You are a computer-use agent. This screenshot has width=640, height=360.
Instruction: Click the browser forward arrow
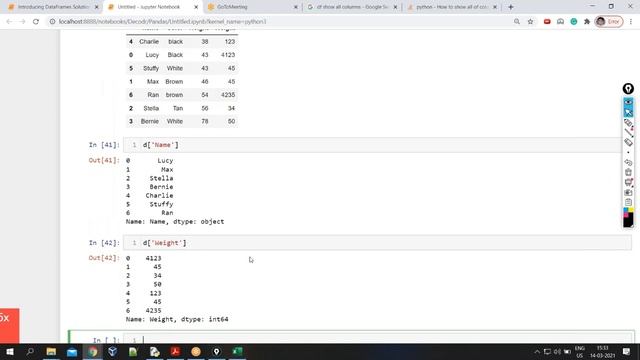tap(22, 22)
